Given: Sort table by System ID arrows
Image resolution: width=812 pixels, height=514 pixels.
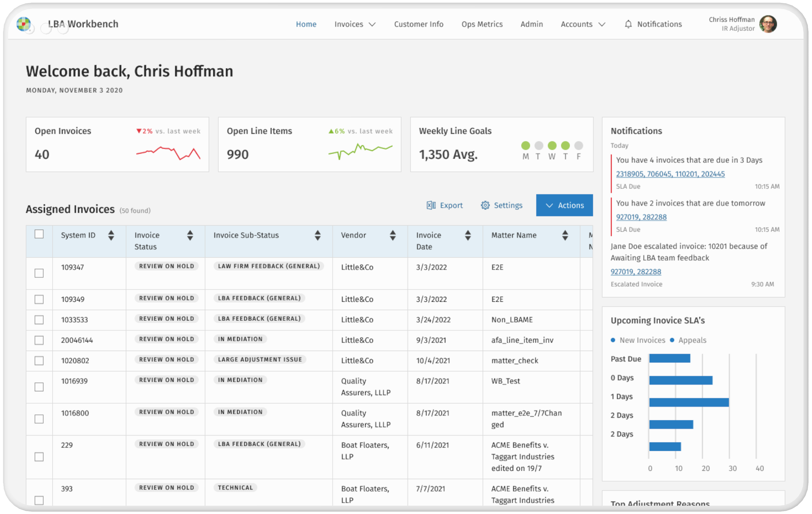Looking at the screenshot, I should (111, 235).
